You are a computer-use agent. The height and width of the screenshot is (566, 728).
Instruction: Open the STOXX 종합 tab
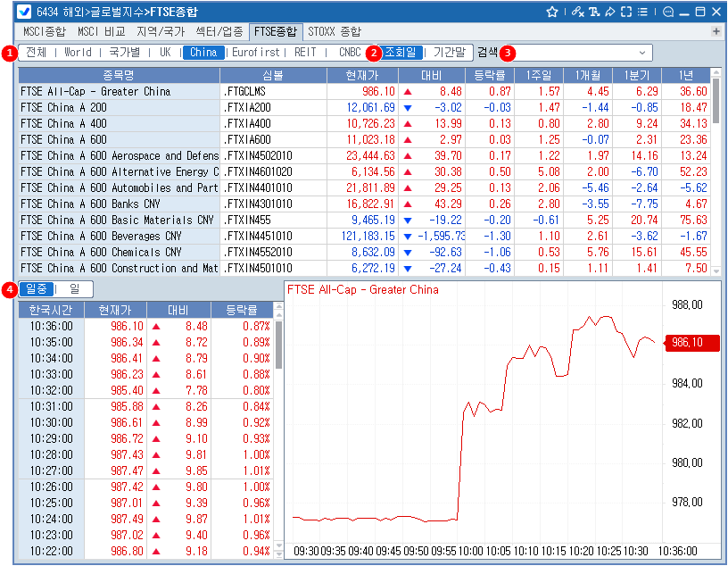tap(335, 31)
